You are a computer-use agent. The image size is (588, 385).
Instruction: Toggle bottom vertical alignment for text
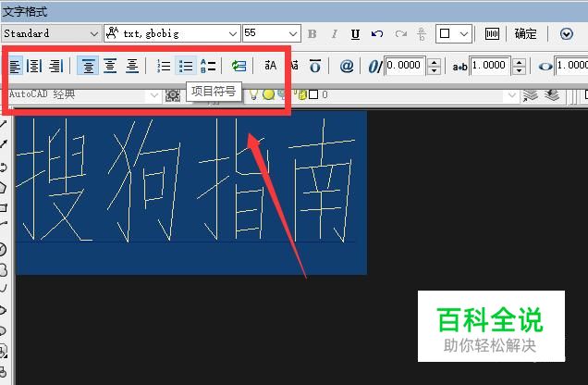[x=132, y=66]
